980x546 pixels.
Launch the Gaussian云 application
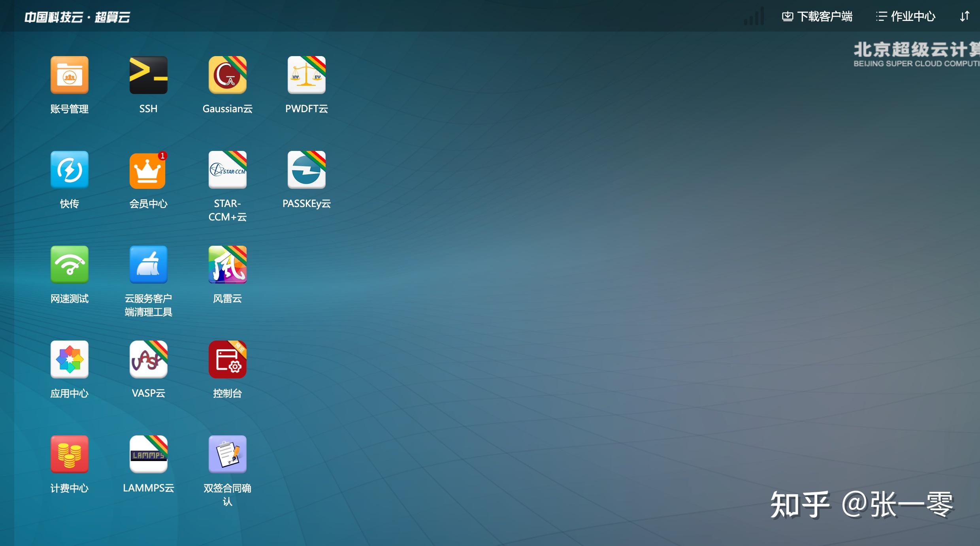coord(228,75)
